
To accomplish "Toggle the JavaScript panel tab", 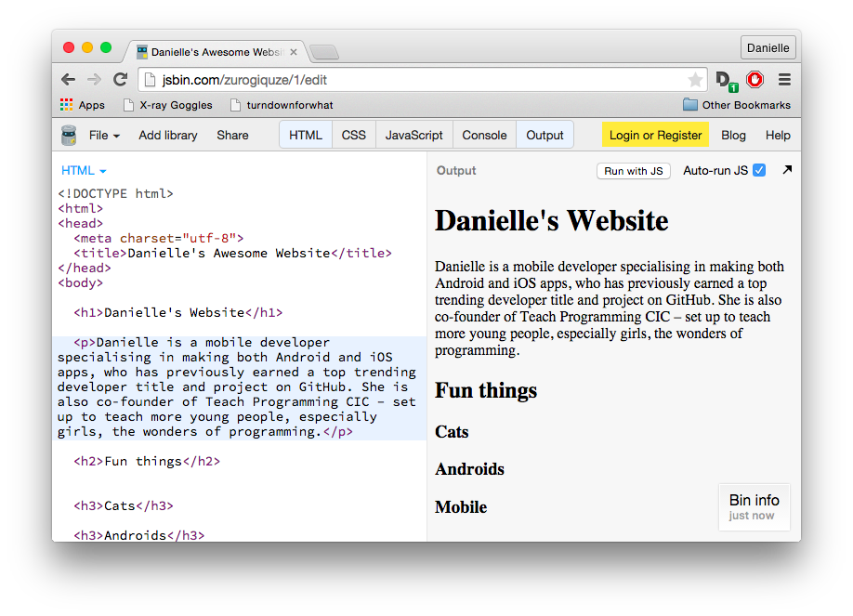I will [414, 135].
